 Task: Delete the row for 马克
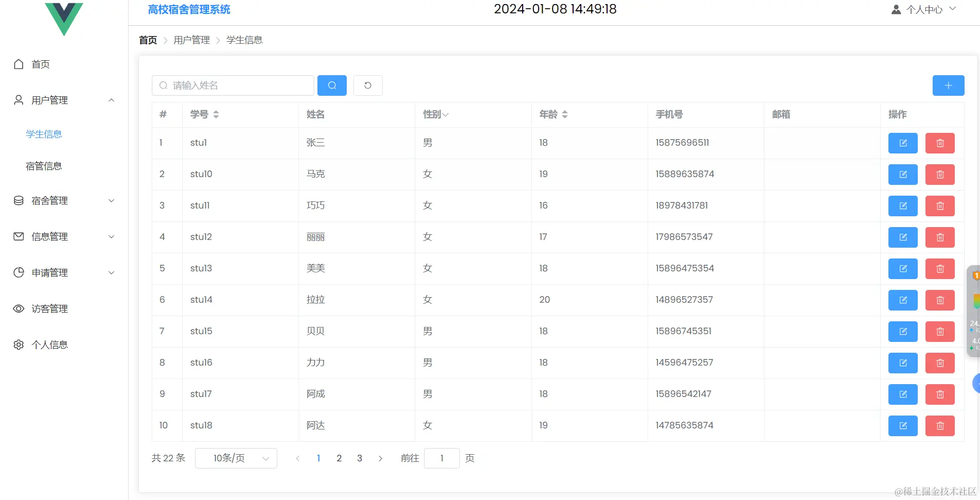pyautogui.click(x=940, y=175)
